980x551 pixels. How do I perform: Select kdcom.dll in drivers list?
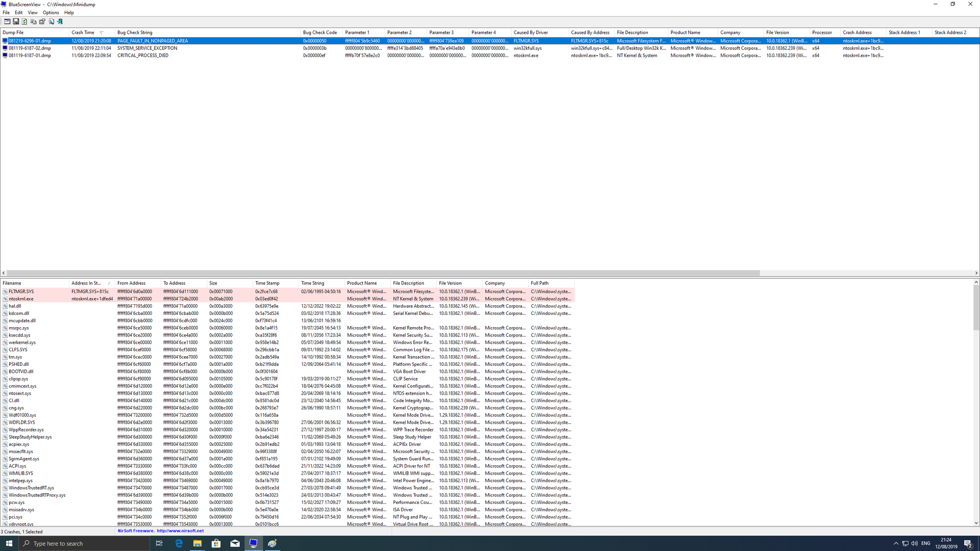click(287, 313)
